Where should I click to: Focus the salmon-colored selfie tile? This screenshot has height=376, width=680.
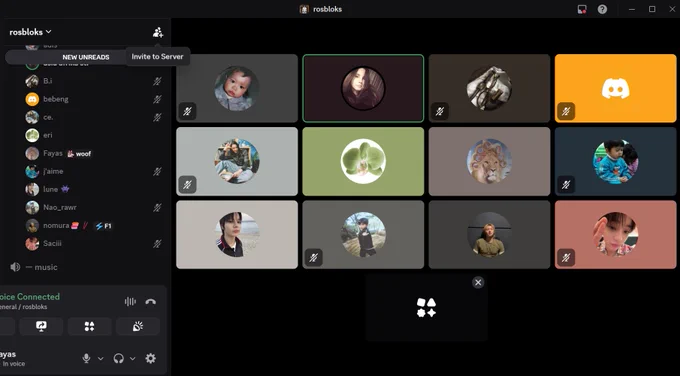click(615, 235)
